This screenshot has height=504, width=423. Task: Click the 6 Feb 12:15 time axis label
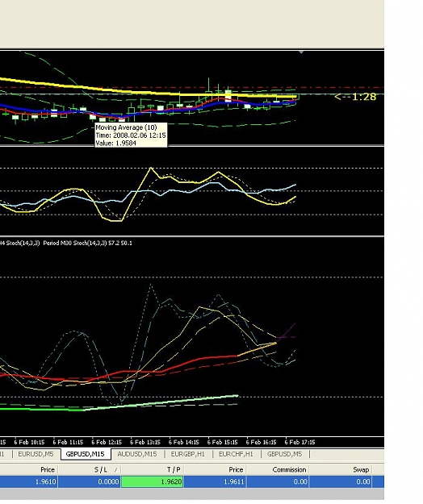pyautogui.click(x=107, y=442)
